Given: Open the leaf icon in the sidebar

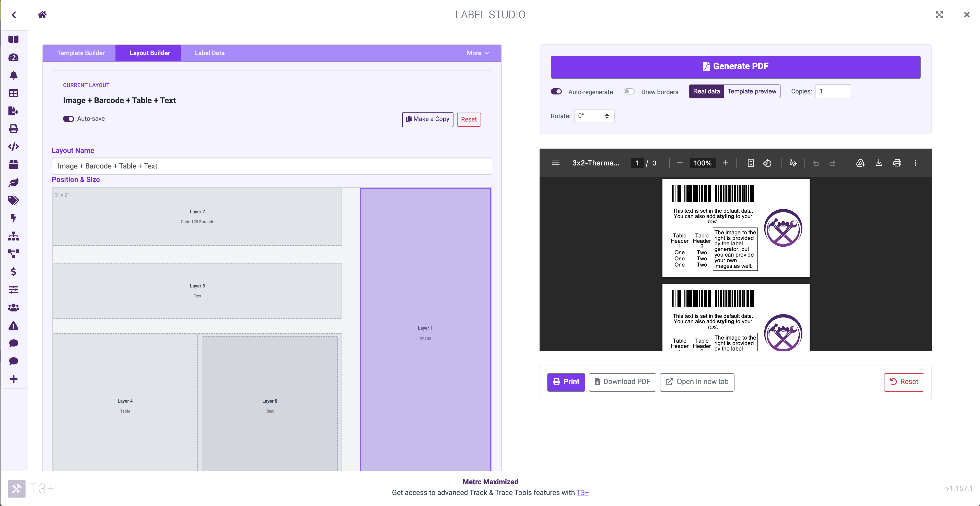Looking at the screenshot, I should 14,183.
